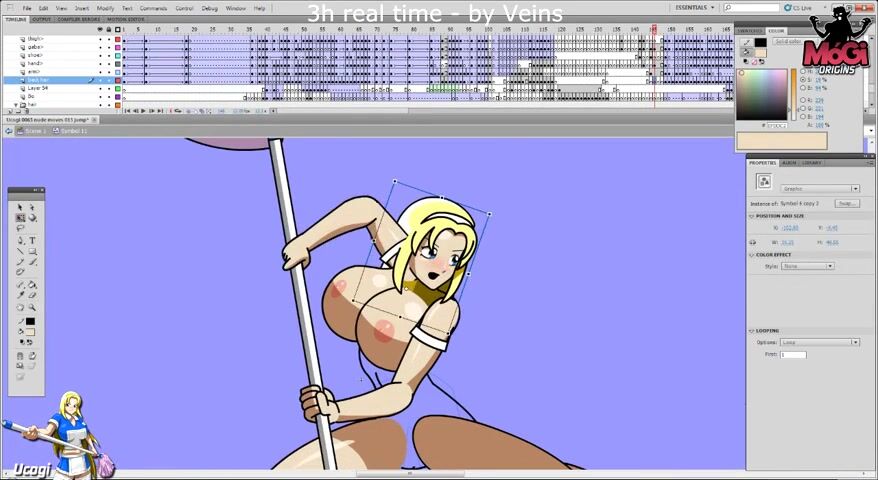Click the Scene 1 breadcrumb link
Image resolution: width=878 pixels, height=480 pixels.
coord(35,131)
